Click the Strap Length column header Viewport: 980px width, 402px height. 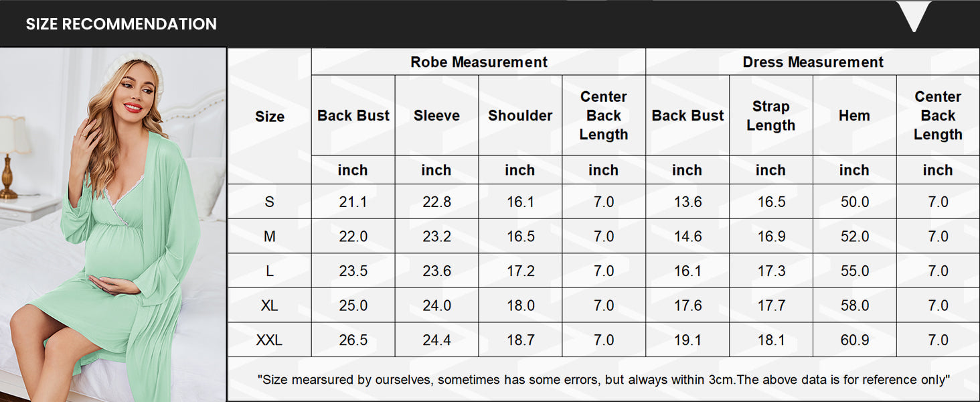point(770,115)
